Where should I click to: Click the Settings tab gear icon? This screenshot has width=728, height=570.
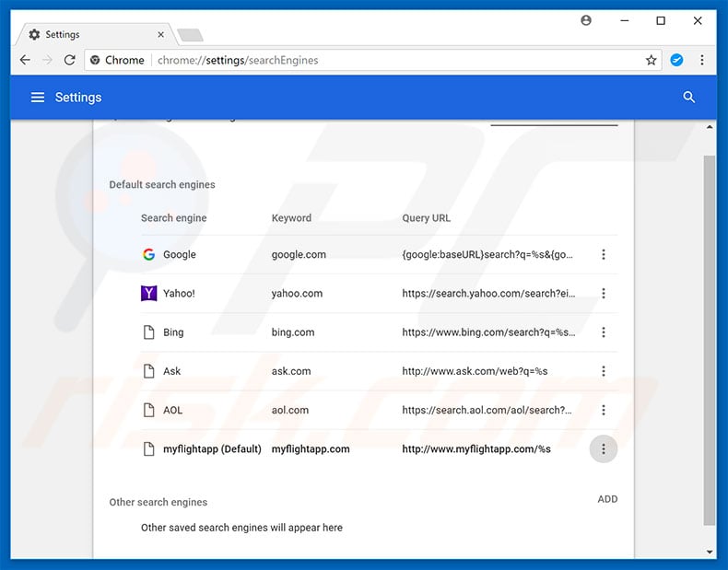(34, 34)
